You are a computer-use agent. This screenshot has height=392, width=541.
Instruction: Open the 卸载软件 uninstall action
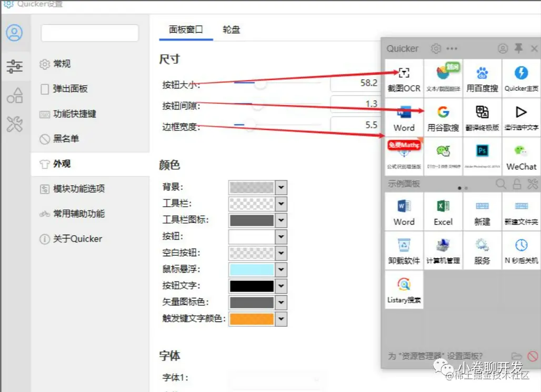[x=404, y=250]
